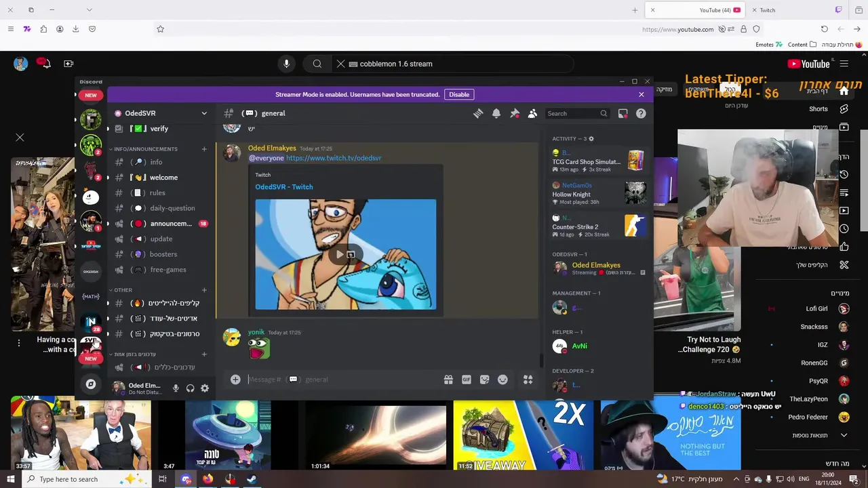Open the twitch.tv/odedsvr link
The width and height of the screenshot is (868, 488).
(x=334, y=158)
